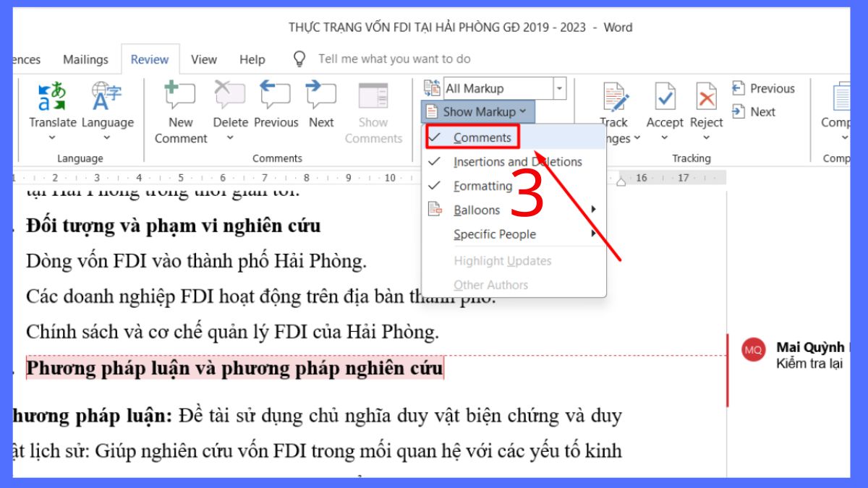Open the Help tab
This screenshot has height=488, width=868.
tap(252, 59)
